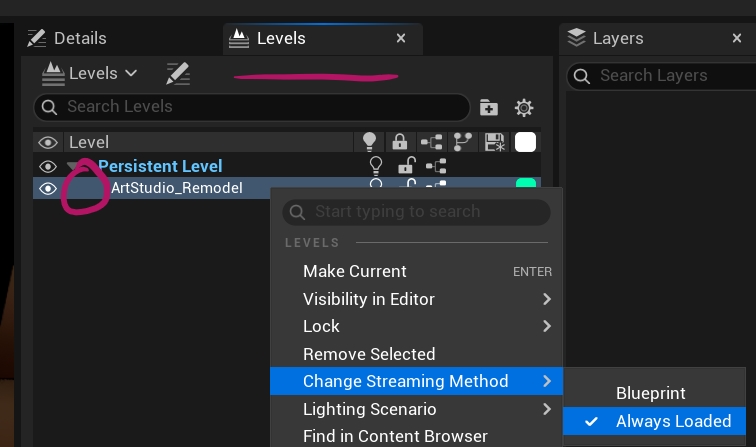
Task: Click the Summon World Settings pencil icon
Action: [x=177, y=73]
